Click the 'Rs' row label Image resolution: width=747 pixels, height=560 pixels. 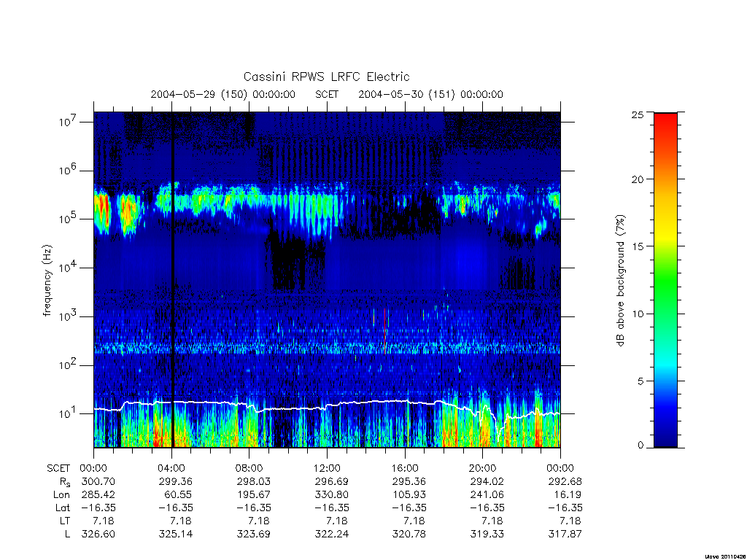[x=64, y=482]
